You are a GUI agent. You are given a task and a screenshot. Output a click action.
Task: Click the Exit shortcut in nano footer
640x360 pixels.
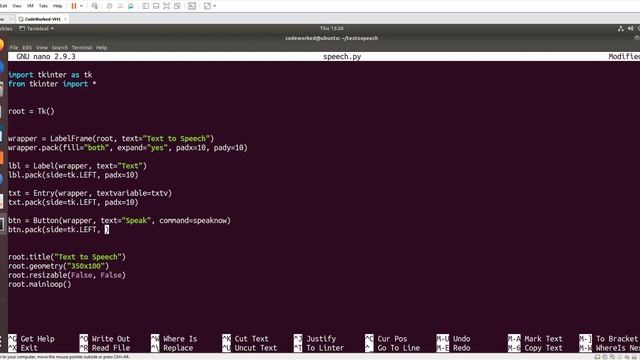coord(23,348)
